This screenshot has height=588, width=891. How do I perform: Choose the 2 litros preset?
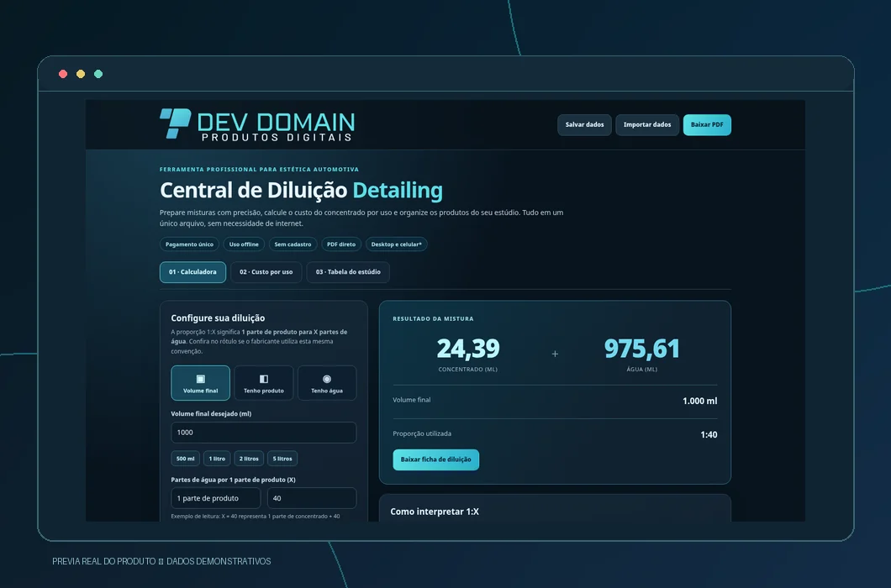coord(249,459)
